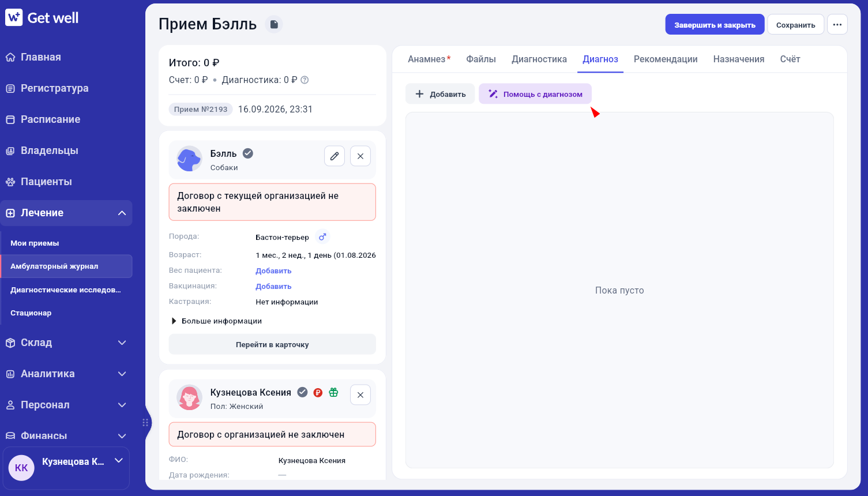The height and width of the screenshot is (496, 868).
Task: Open Помощь с диагнозом assistant
Action: (535, 94)
